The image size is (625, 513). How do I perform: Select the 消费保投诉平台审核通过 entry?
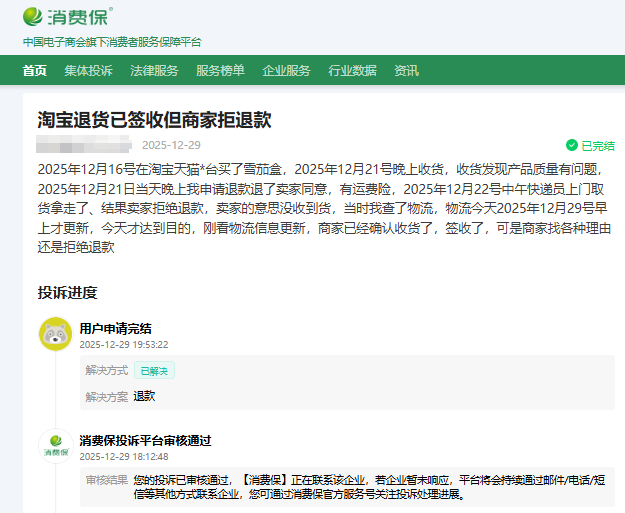(145, 440)
